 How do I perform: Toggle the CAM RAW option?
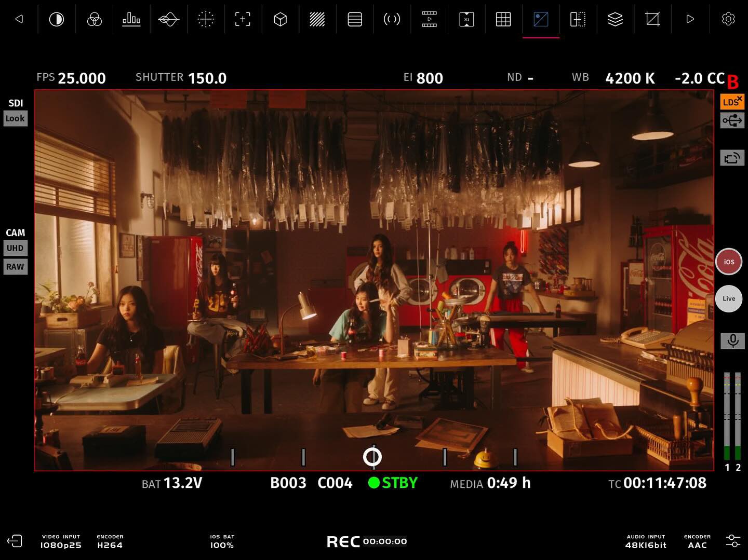pyautogui.click(x=15, y=267)
